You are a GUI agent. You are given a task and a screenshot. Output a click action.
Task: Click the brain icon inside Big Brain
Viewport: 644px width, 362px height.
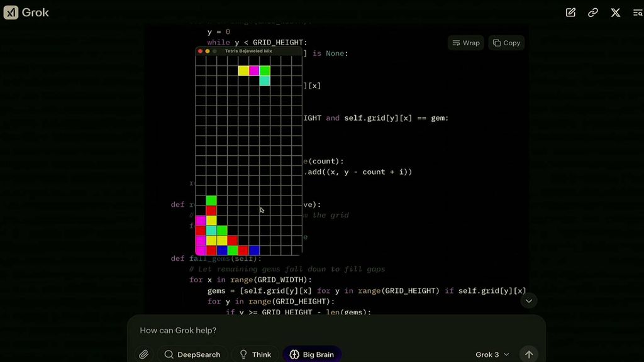tap(293, 354)
